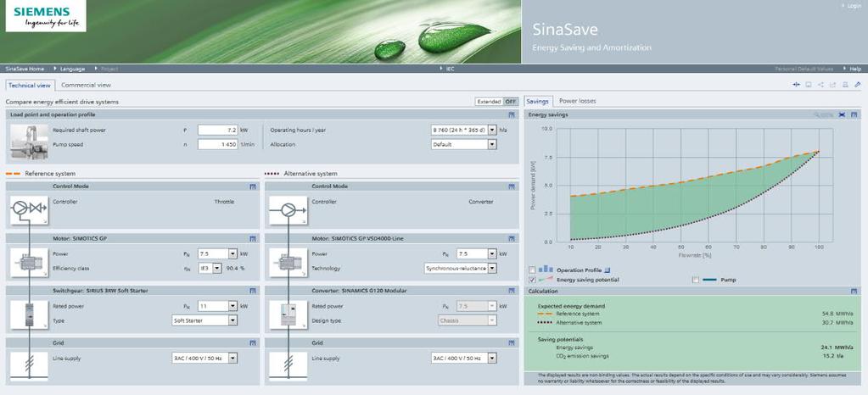Open Technology Synchronous-reluctance dropdown
This screenshot has width=868, height=395.
(x=461, y=269)
